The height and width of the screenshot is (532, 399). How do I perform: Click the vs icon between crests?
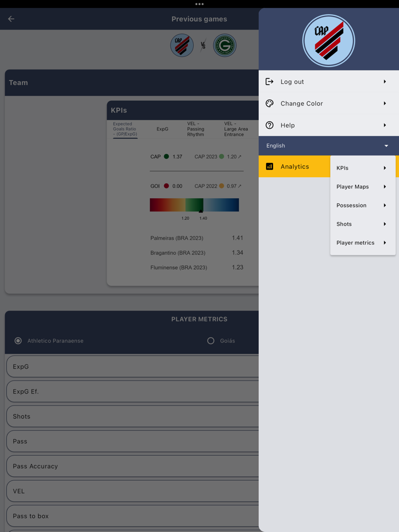(203, 45)
